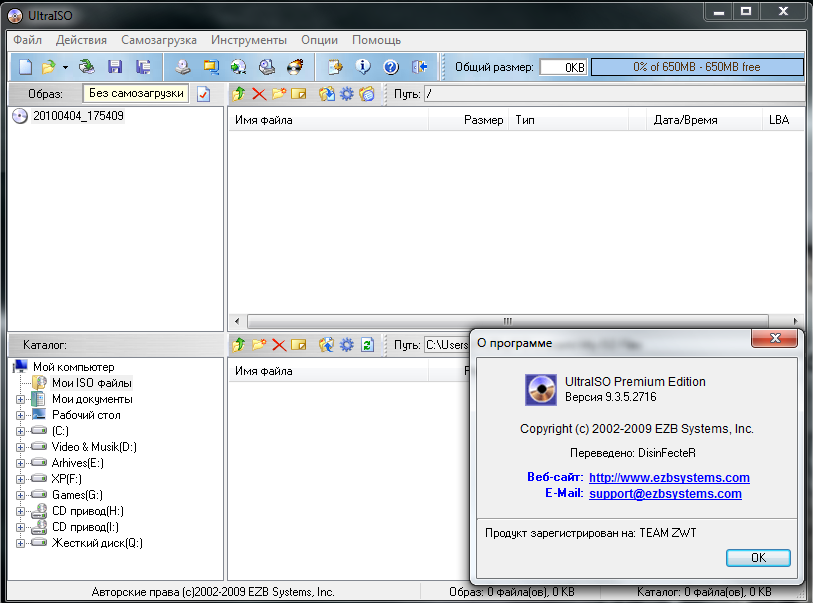This screenshot has height=603, width=813.
Task: Click the green refresh icon in catalog toolbar
Action: click(367, 345)
